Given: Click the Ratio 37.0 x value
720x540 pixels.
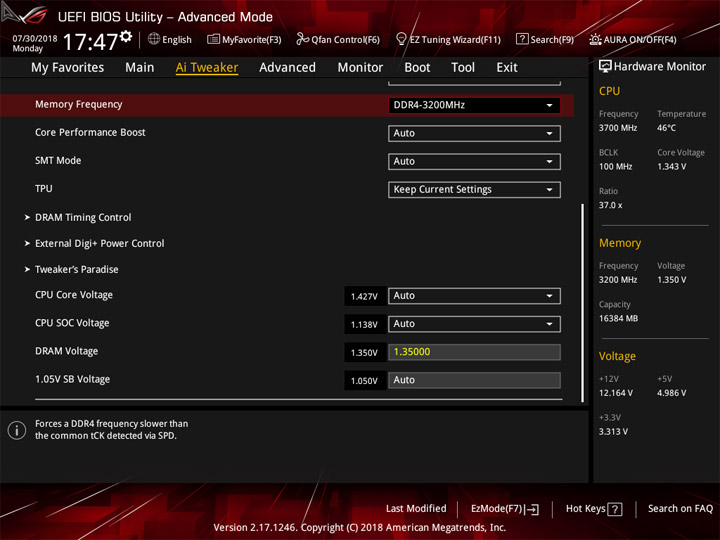Looking at the screenshot, I should click(x=610, y=205).
